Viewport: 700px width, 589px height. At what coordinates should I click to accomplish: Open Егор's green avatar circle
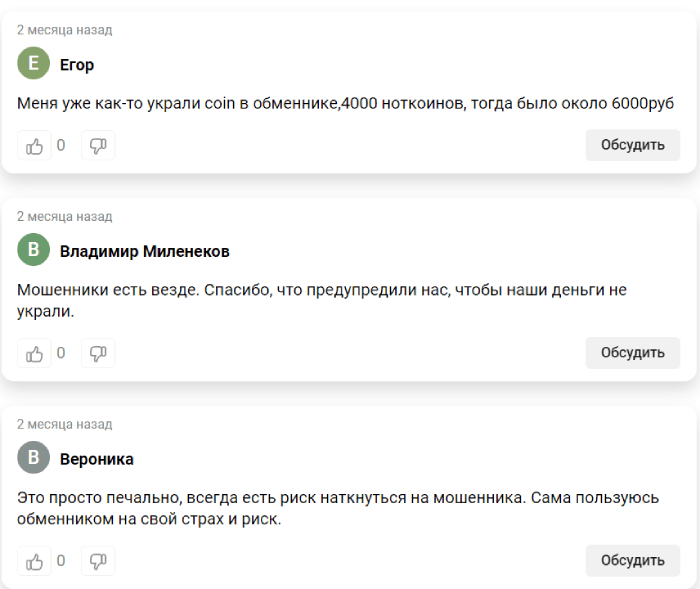click(x=33, y=63)
